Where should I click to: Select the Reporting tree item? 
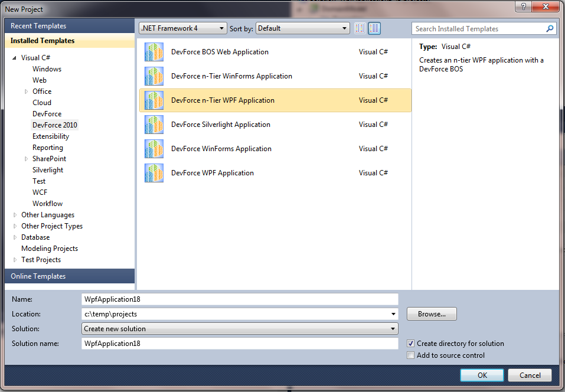[x=48, y=148]
